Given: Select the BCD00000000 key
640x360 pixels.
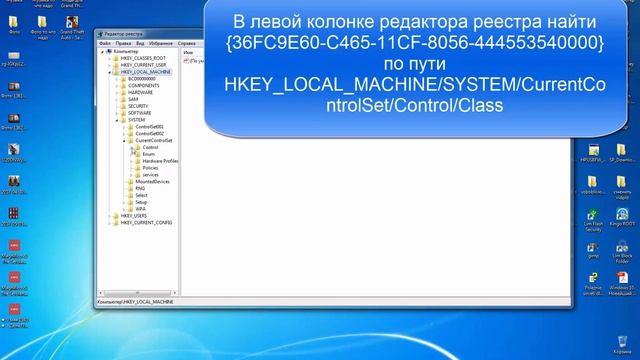Looking at the screenshot, I should 142,79.
